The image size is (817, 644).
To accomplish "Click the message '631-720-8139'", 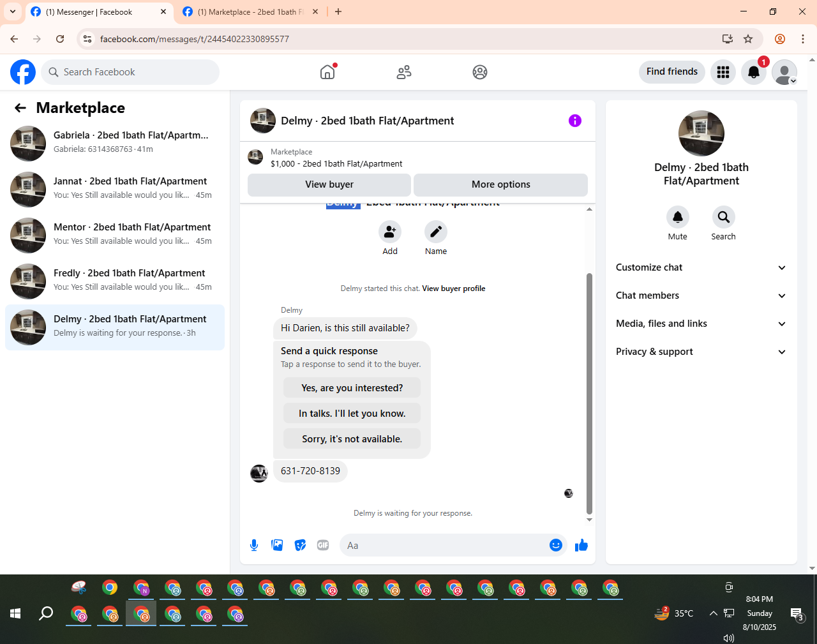I will point(310,471).
